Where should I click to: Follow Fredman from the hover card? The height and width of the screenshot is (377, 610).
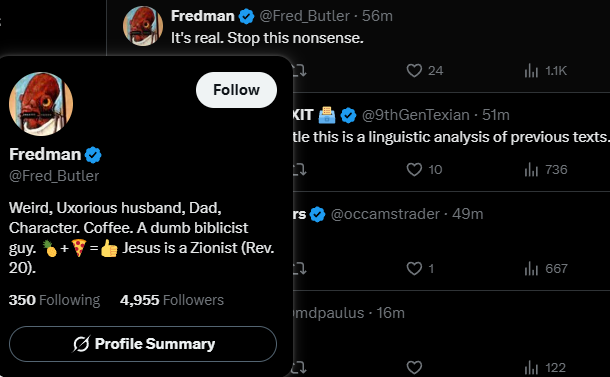click(x=237, y=90)
